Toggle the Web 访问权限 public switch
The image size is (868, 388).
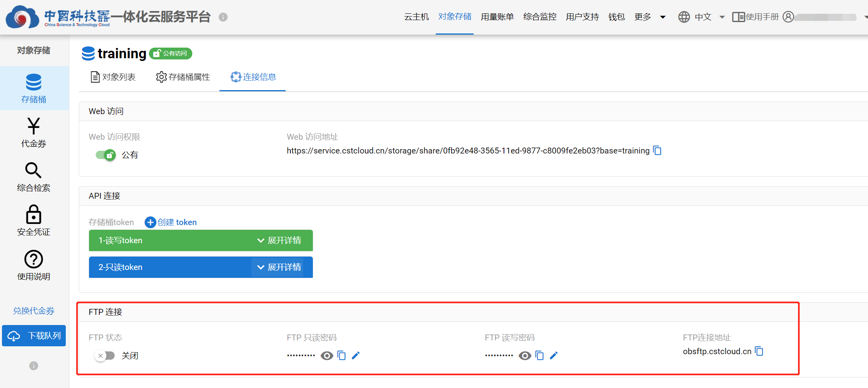tap(106, 155)
